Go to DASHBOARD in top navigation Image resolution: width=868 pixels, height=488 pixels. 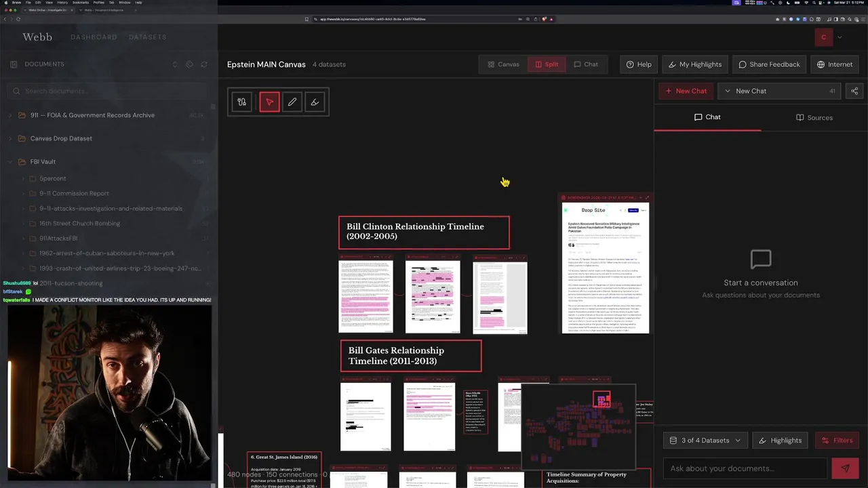(x=94, y=37)
